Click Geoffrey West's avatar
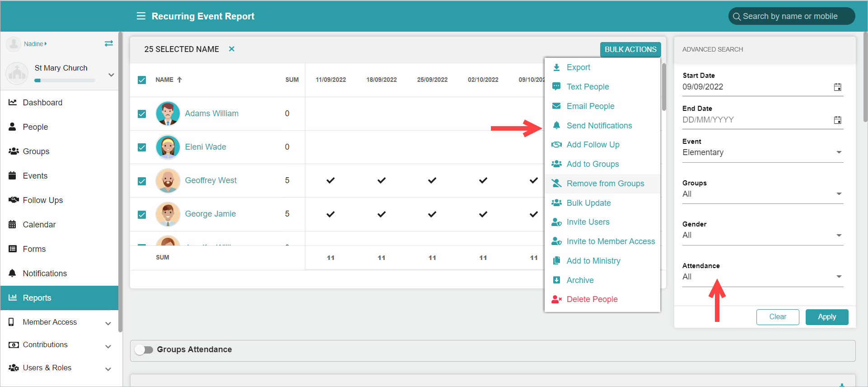The width and height of the screenshot is (868, 387). [168, 180]
